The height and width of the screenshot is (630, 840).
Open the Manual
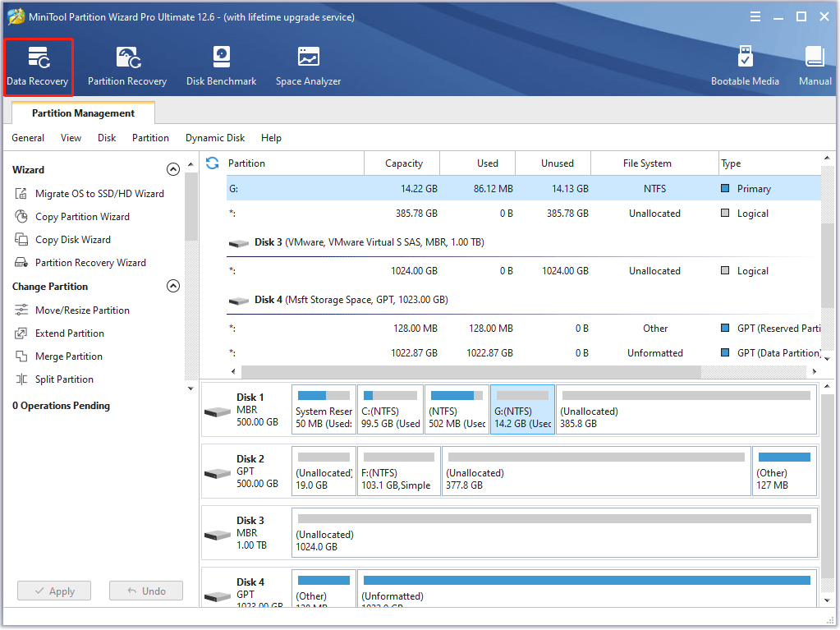coord(815,67)
